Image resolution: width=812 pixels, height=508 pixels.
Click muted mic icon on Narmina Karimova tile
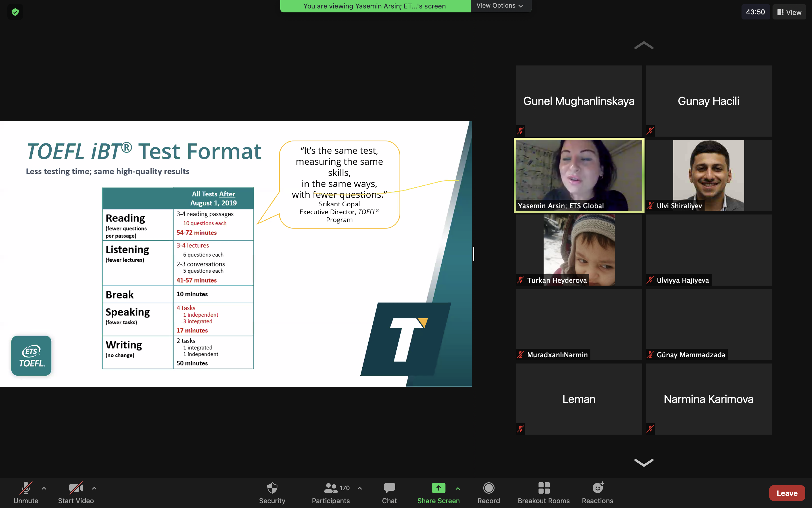650,429
